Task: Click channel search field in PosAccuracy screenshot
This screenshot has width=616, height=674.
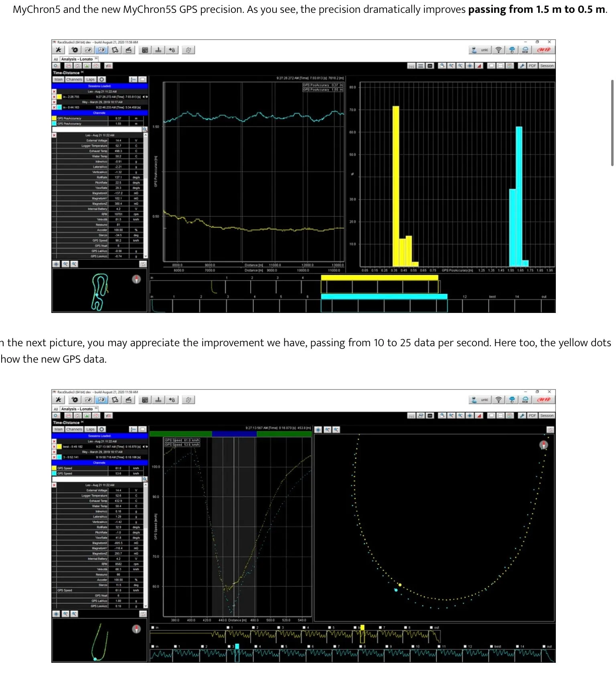Action: click(x=97, y=129)
